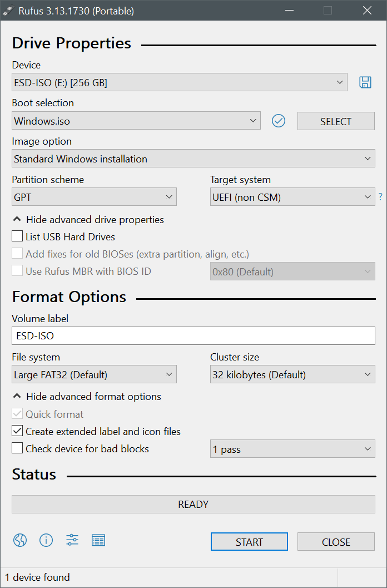The image size is (387, 588).
Task: Enable Check device for bad blocks
Action: (x=17, y=448)
